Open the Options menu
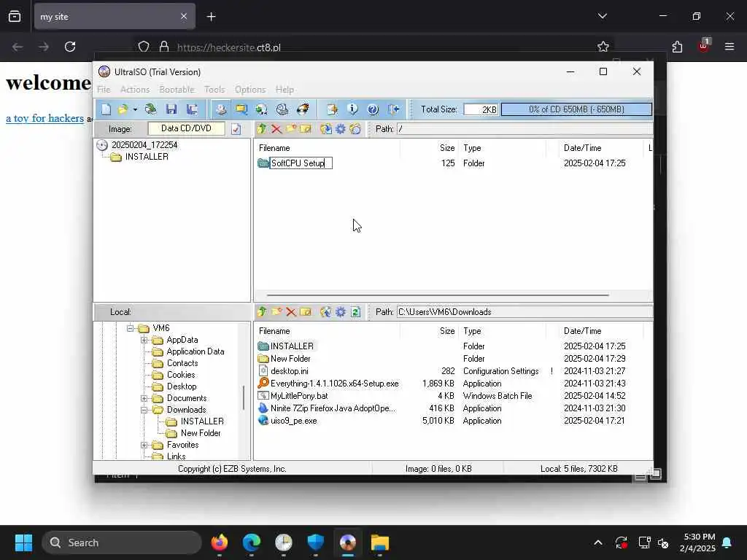This screenshot has width=747, height=560. pos(250,90)
